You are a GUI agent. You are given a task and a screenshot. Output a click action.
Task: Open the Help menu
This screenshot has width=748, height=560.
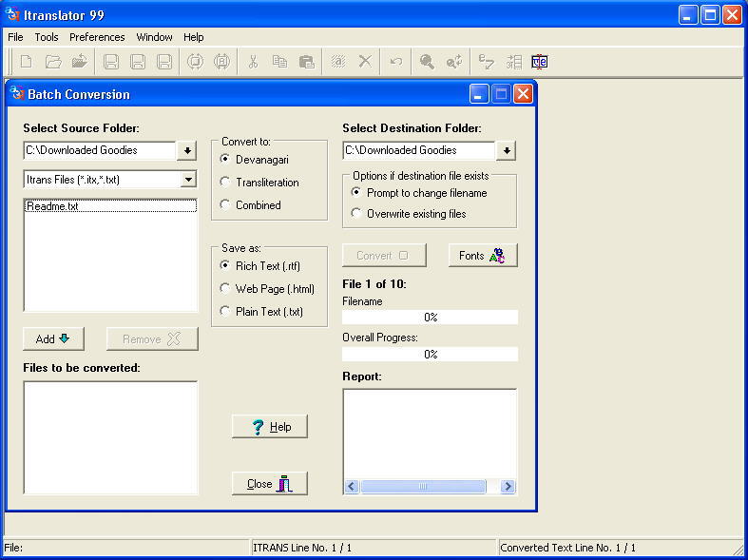(193, 37)
